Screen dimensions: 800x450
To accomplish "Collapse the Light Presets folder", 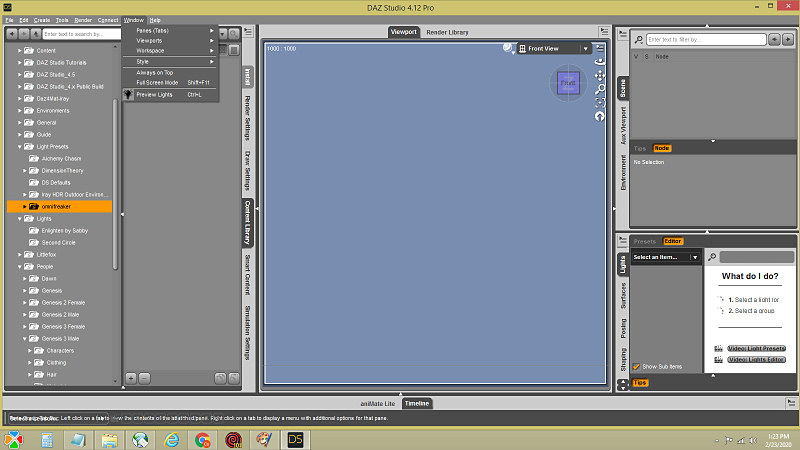I will [19, 147].
